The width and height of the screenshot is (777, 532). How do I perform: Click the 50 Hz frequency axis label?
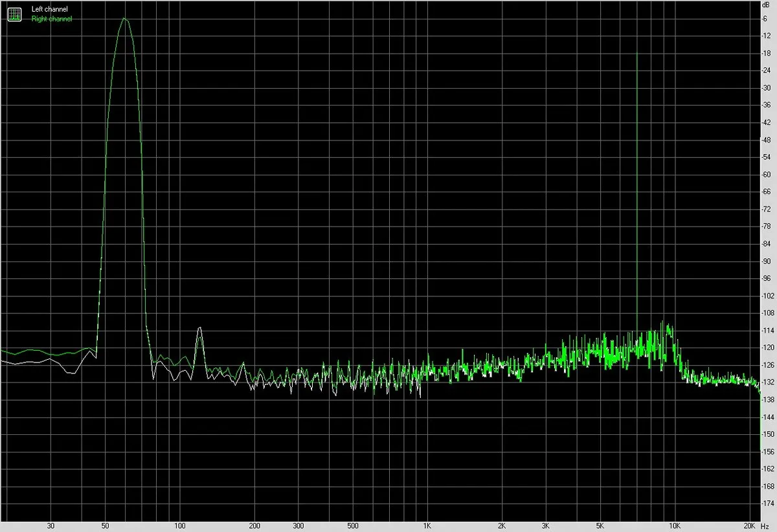(x=106, y=526)
